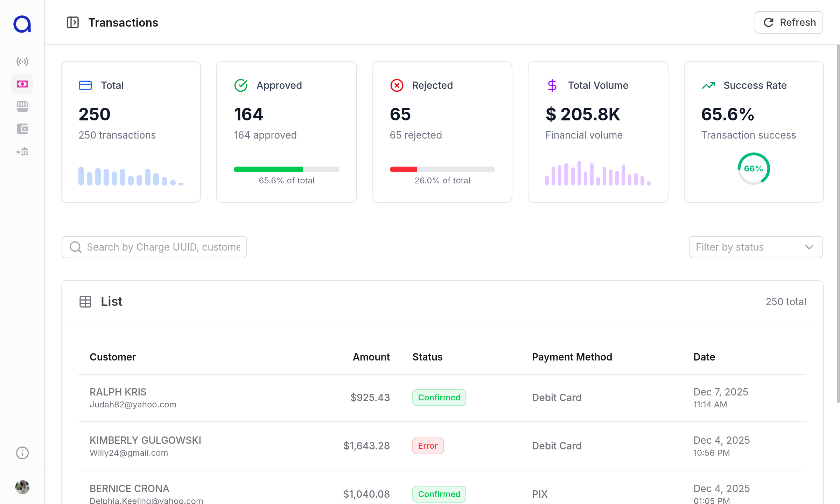Click the 66% success rate ring
Screen dimensions: 840x504
754,169
